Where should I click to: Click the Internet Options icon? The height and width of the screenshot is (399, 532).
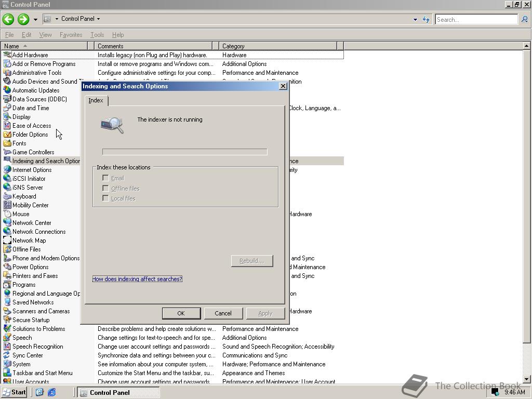(x=7, y=169)
